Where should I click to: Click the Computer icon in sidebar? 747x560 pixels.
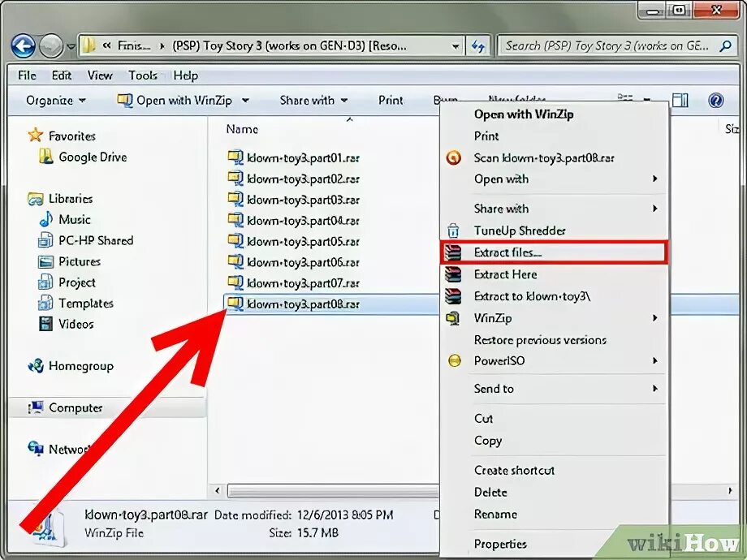click(36, 407)
